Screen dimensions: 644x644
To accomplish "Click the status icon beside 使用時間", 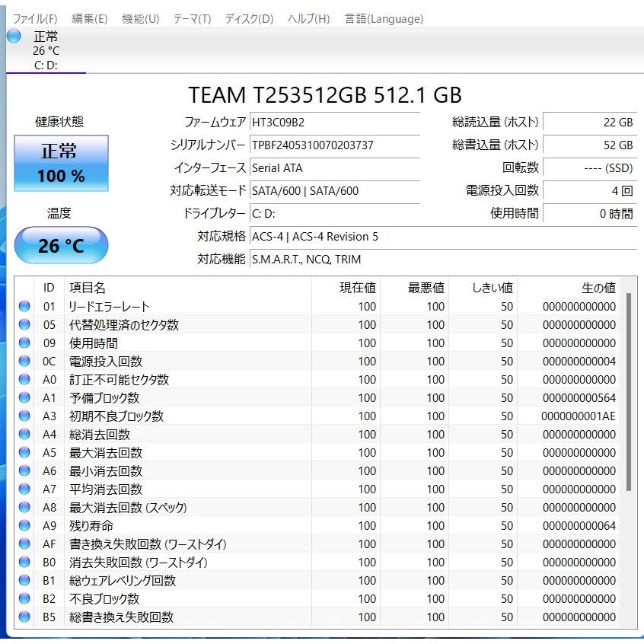I will (25, 343).
